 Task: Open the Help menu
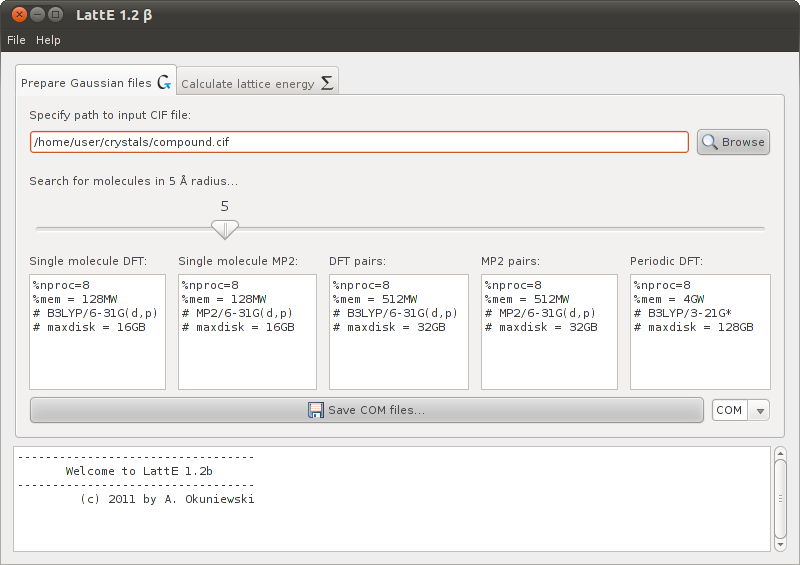click(x=48, y=40)
